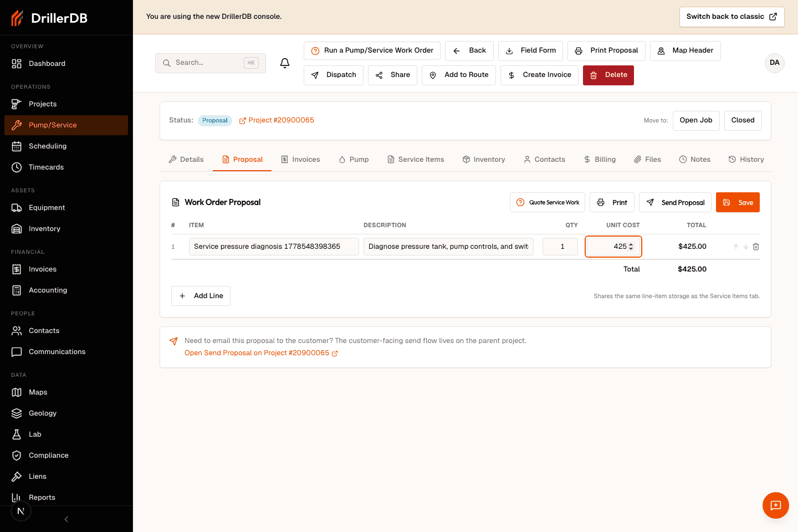Open Reports in sidebar
Viewport: 798px width, 532px height.
pos(66,498)
